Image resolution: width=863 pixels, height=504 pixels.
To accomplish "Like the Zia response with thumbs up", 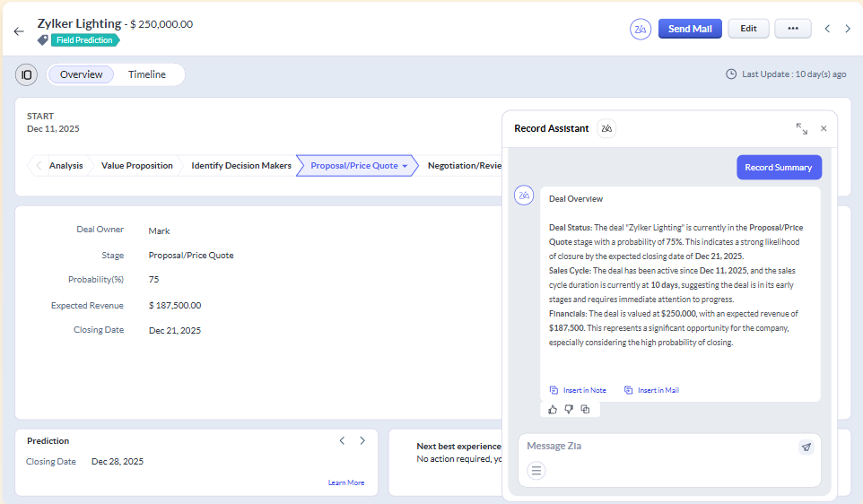I will click(x=553, y=409).
